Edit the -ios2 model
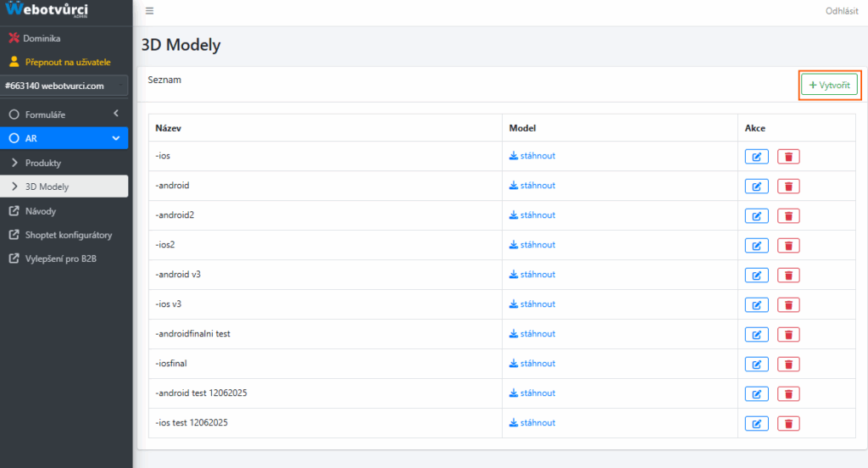The width and height of the screenshot is (868, 468). click(756, 245)
